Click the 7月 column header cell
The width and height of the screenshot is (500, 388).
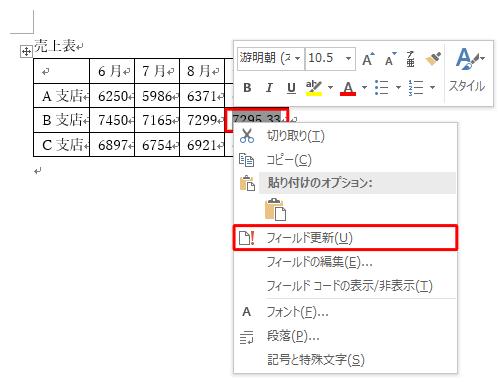157,71
